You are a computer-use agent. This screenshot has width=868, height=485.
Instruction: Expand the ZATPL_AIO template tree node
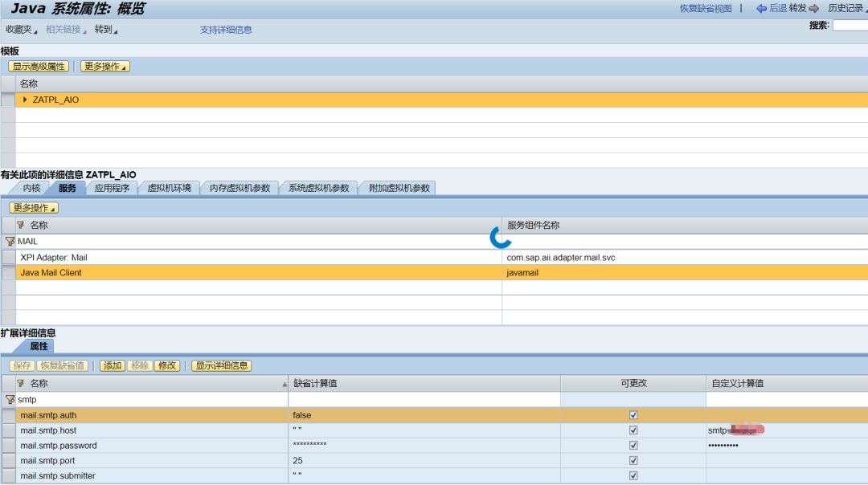coord(24,100)
